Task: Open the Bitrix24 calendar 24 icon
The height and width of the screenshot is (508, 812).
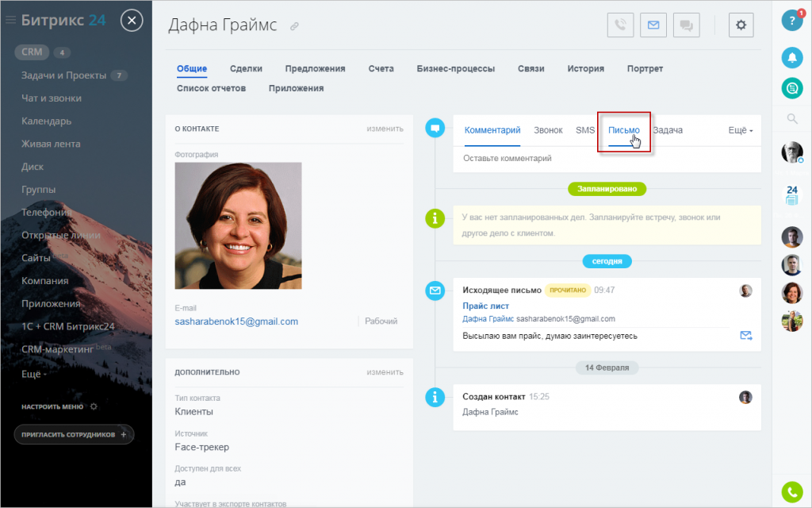Action: [x=792, y=195]
